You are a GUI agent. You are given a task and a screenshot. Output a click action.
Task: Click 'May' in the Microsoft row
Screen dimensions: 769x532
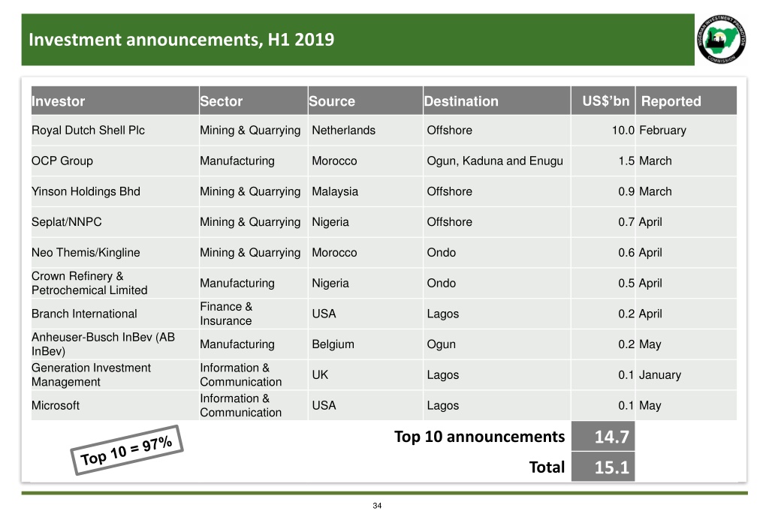pos(650,406)
